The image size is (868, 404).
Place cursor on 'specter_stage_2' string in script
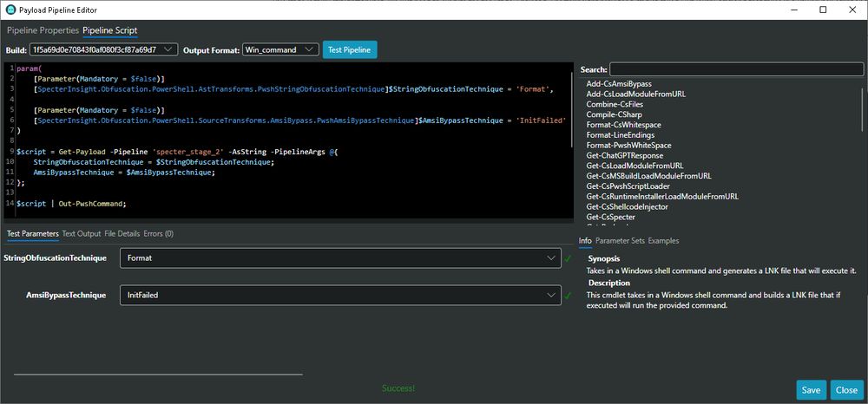click(188, 152)
